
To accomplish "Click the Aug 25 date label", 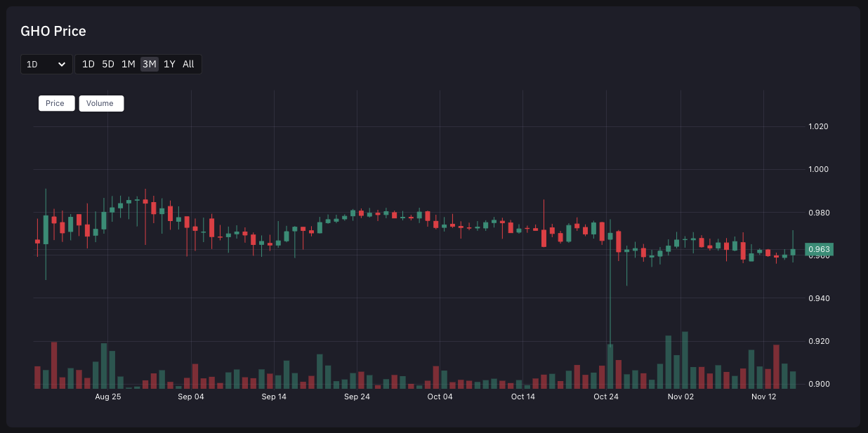I will click(107, 397).
